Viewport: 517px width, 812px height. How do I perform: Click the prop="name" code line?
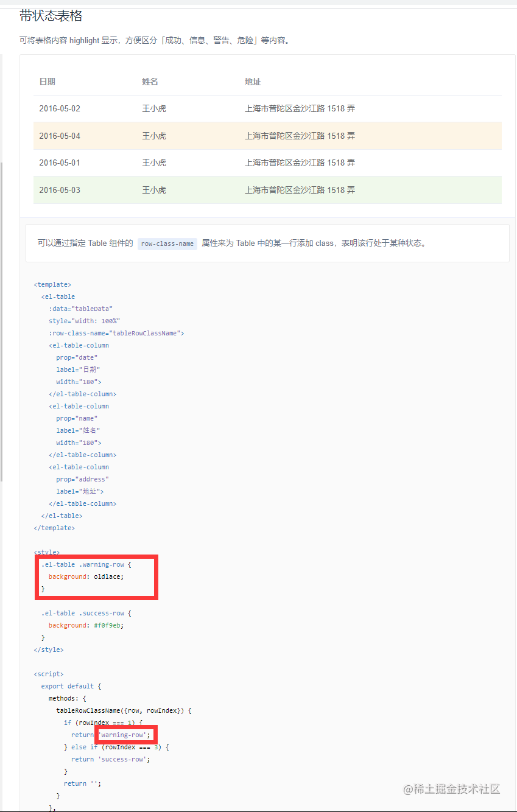click(77, 418)
